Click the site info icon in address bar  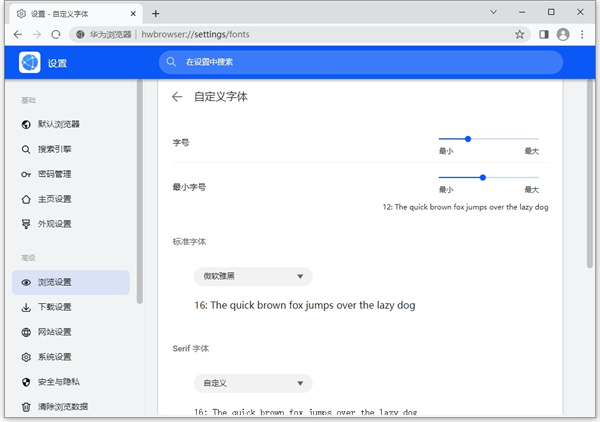click(80, 34)
